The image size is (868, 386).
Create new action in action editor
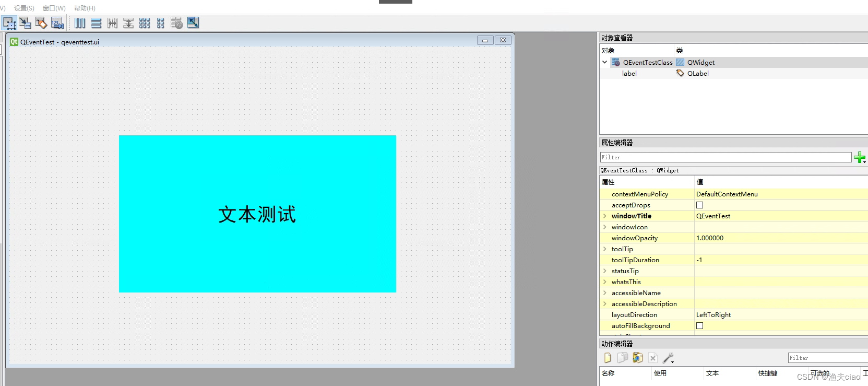click(x=608, y=358)
